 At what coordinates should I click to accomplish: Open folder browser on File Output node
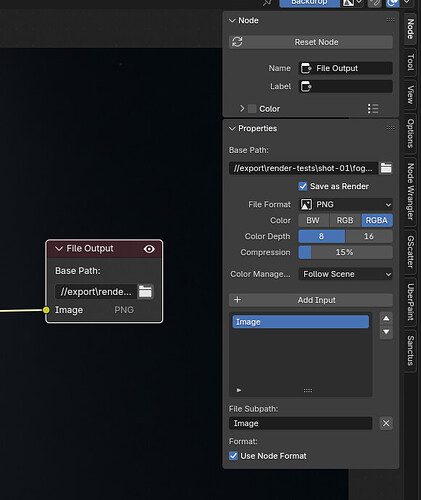[x=145, y=292]
